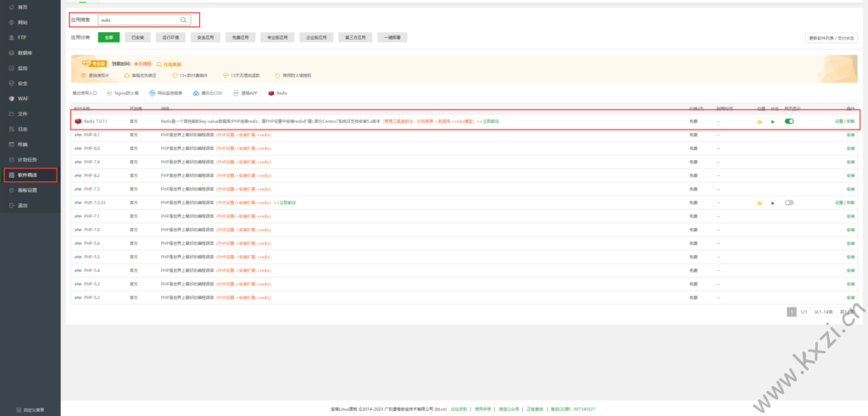Viewport: 868px width, 416px height.
Task: Click 卸载 in the Redis row
Action: click(850, 121)
